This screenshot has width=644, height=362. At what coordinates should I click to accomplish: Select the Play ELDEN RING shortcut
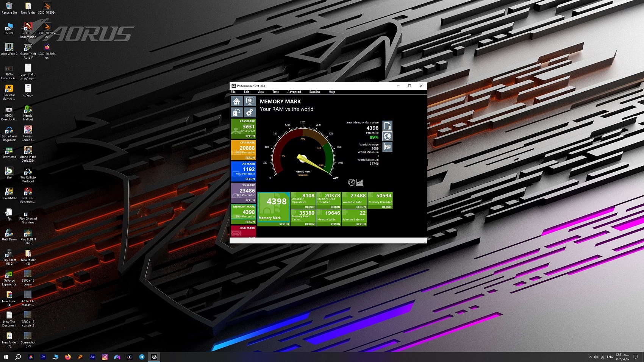point(28,237)
